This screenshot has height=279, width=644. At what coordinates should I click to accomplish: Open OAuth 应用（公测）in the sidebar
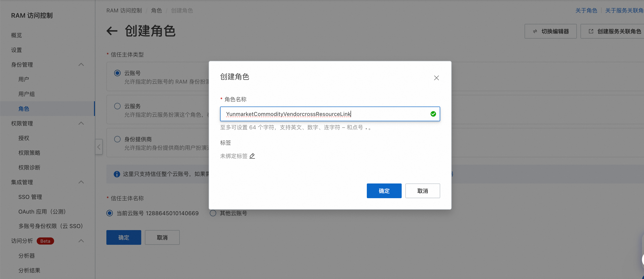(42, 212)
